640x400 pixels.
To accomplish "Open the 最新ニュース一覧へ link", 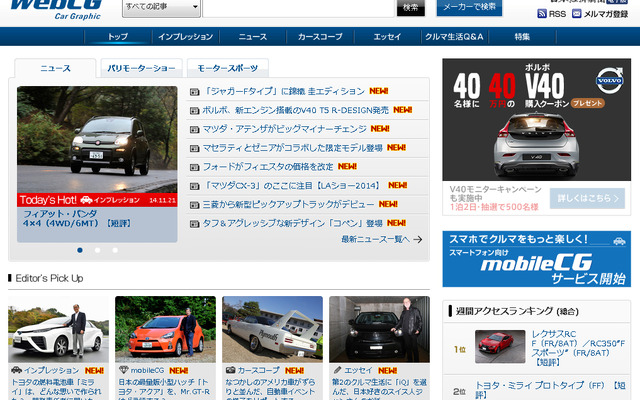I will (376, 239).
